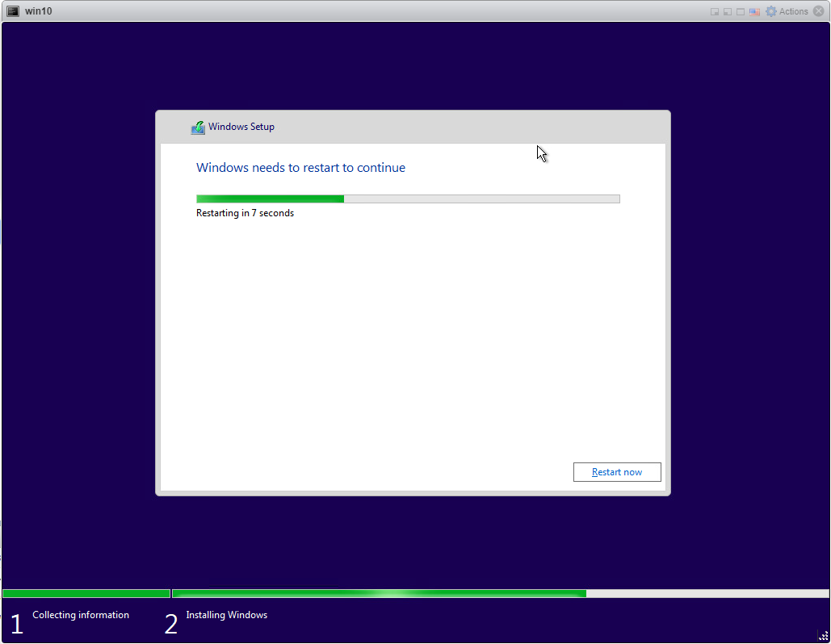Click the Actions gear icon
Screen dimensions: 831x644
pyautogui.click(x=773, y=10)
